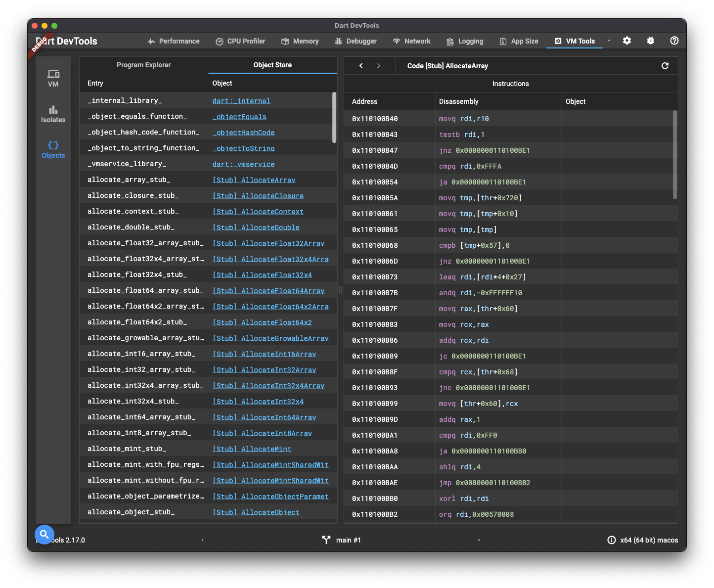The height and width of the screenshot is (588, 714).
Task: Open the [Stub] AllocateObject link
Action: (256, 512)
